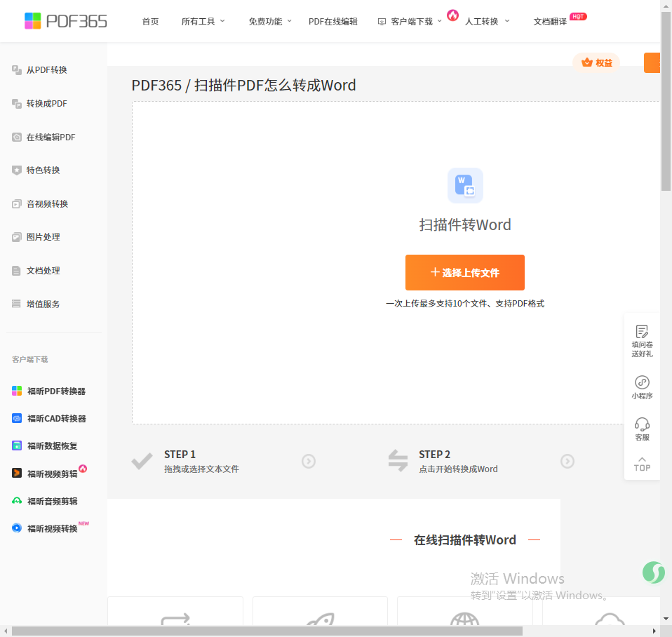Open the 从PDF转换 sidebar icon
Viewport: 672px width, 637px height.
(17, 70)
